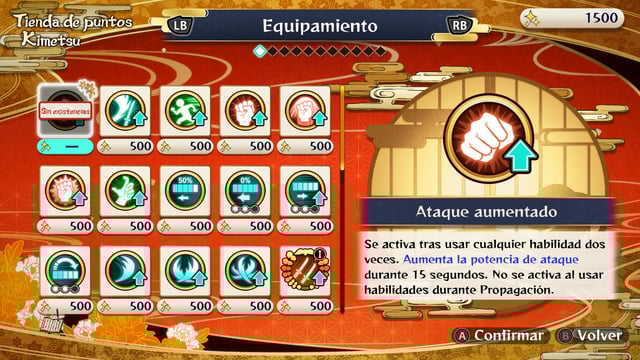Viewport: 640px width, 360px height.
Task: Select the crossed swords laurel wreath item
Action: tap(305, 271)
